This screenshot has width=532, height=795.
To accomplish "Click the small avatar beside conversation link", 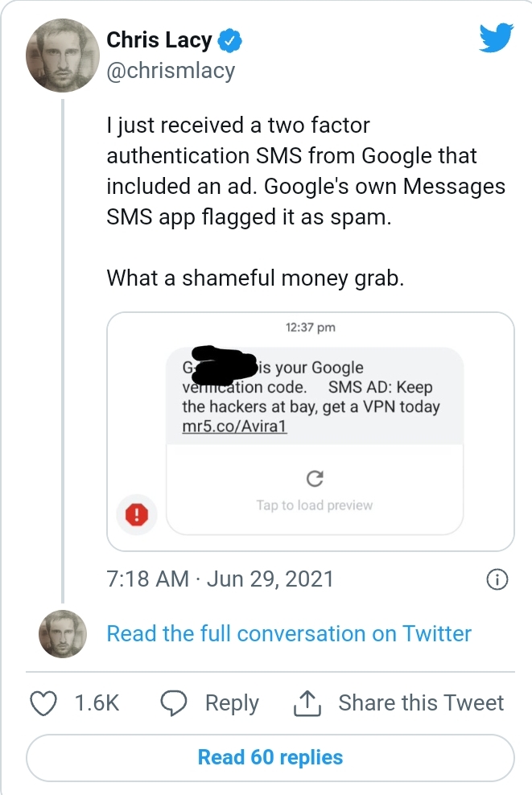I will click(x=63, y=633).
